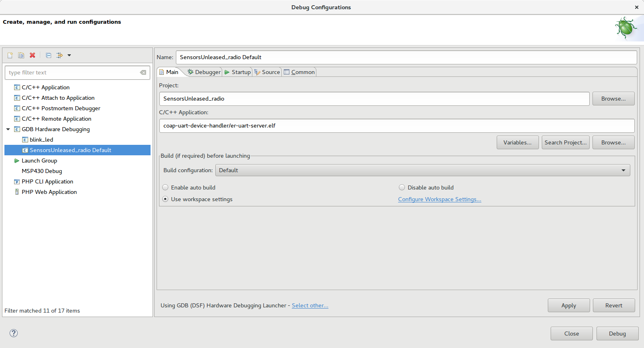Click Browse below the C/C++ Application field

(613, 142)
